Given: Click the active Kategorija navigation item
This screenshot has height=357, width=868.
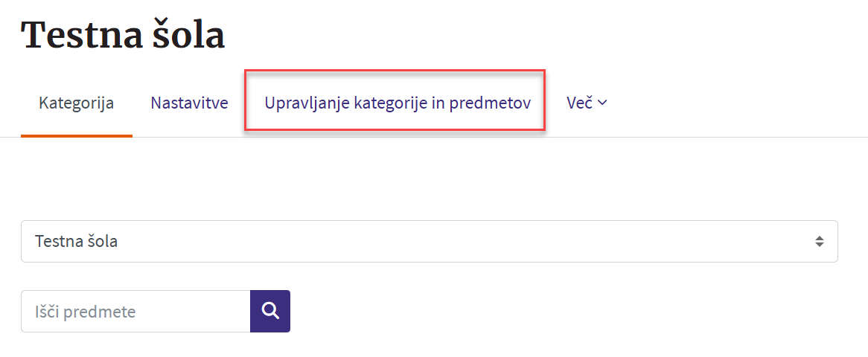Looking at the screenshot, I should tap(76, 103).
